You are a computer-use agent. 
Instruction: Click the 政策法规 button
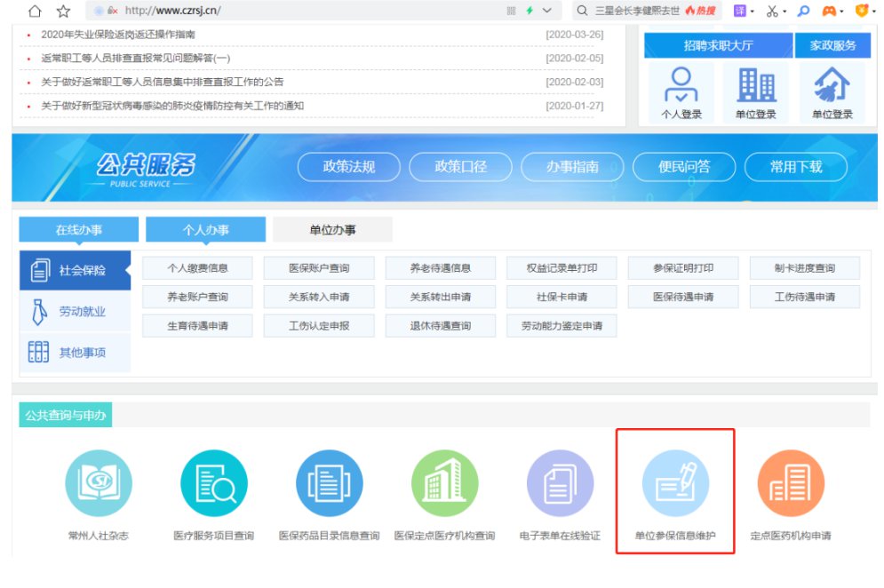pos(349,166)
